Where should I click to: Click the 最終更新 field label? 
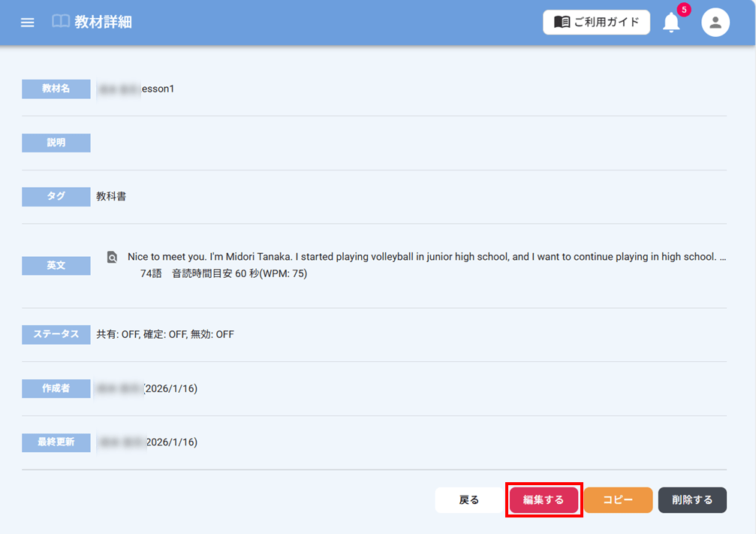pyautogui.click(x=56, y=442)
